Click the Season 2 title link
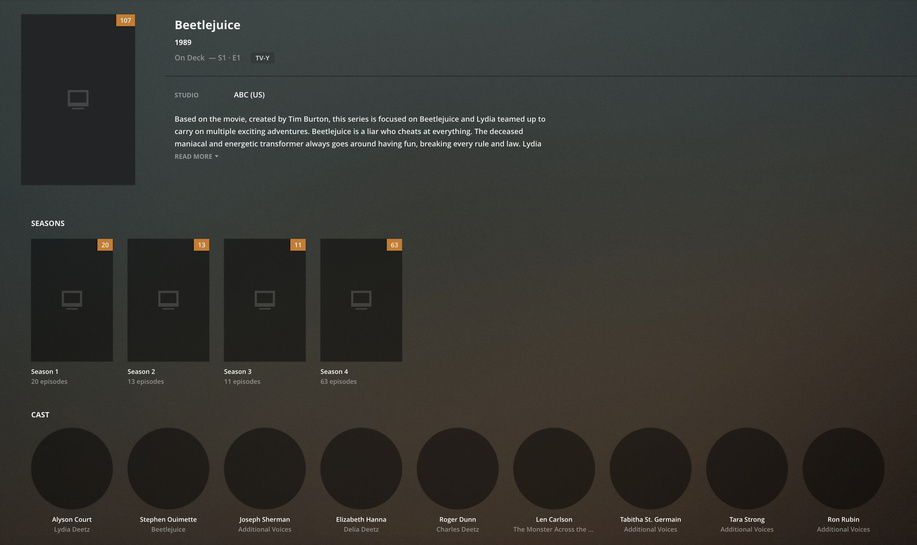The image size is (917, 545). click(x=141, y=371)
